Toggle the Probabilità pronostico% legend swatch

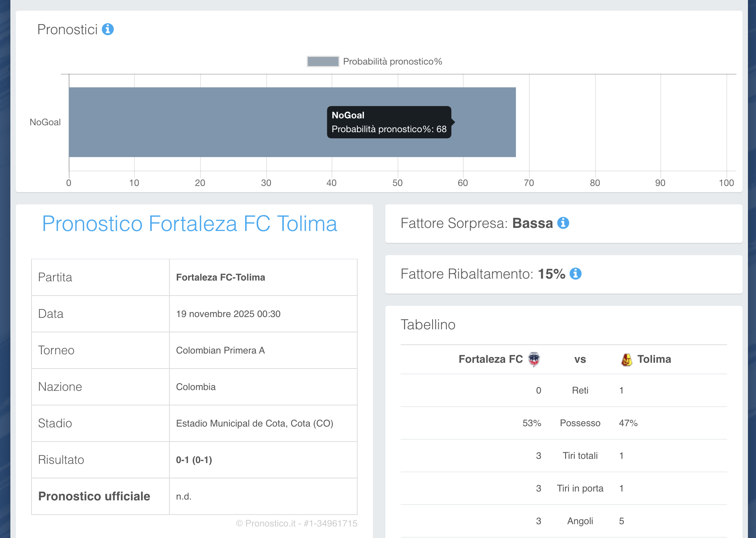(323, 61)
